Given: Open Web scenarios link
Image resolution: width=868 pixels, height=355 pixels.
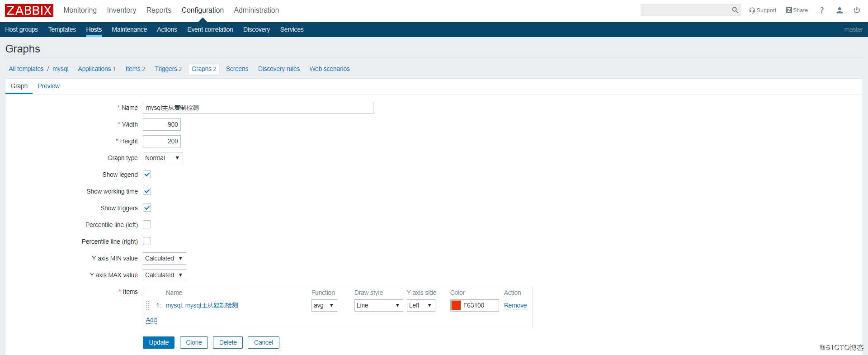Looking at the screenshot, I should (x=330, y=69).
